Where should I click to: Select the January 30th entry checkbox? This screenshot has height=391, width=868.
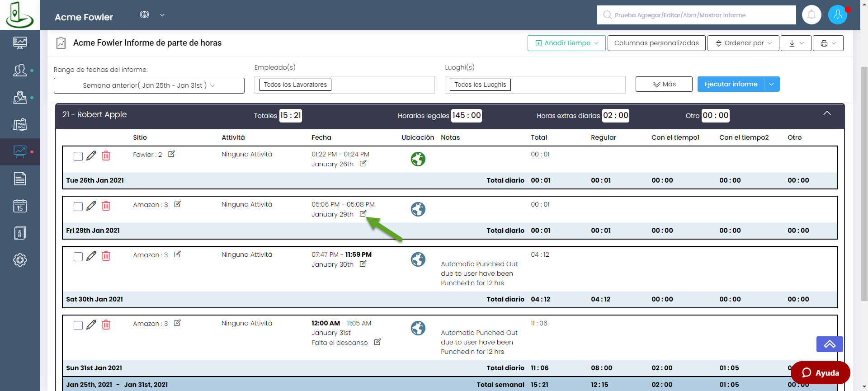click(78, 257)
